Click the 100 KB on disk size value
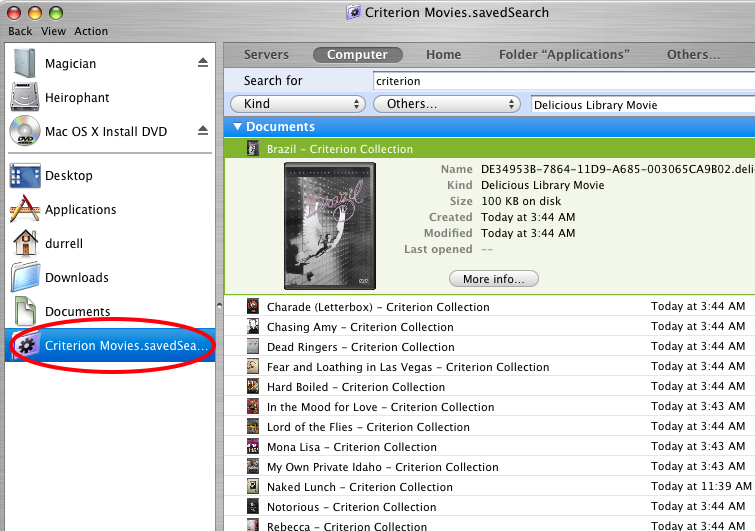Viewport: 755px width, 531px height. (x=521, y=201)
